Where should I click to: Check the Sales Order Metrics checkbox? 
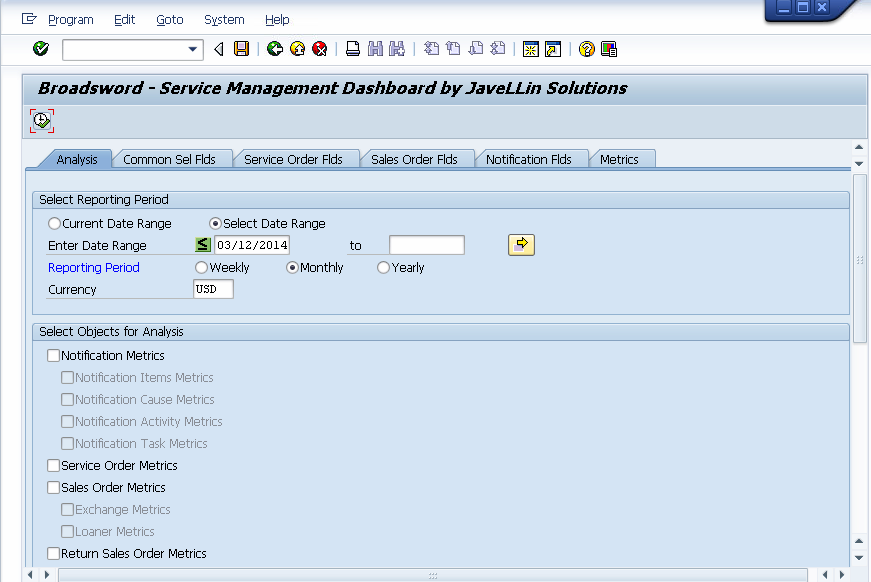point(53,488)
